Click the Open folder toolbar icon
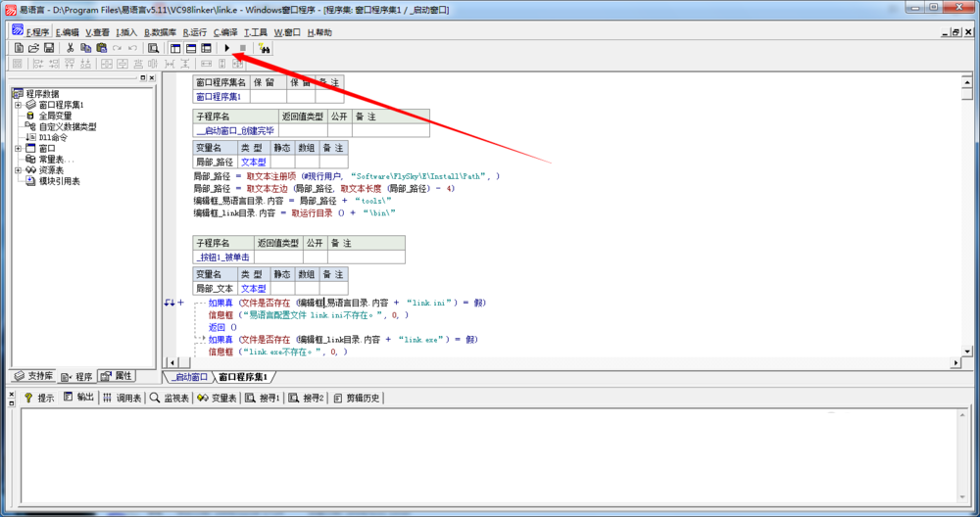 (x=33, y=48)
